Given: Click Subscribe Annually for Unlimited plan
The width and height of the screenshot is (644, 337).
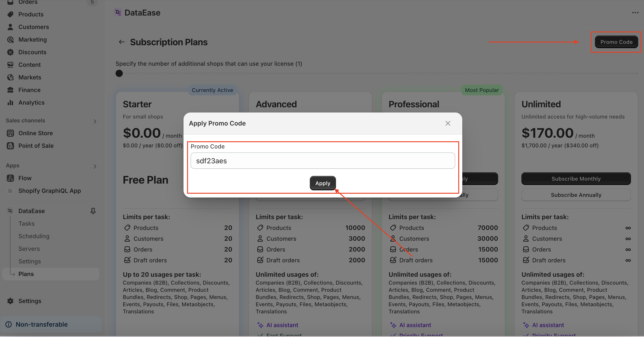Looking at the screenshot, I should [576, 195].
